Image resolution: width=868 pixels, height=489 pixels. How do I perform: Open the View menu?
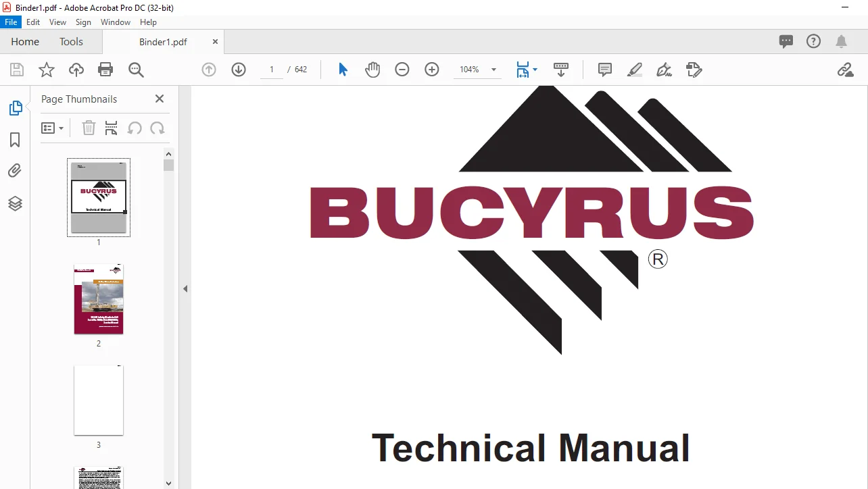(57, 22)
